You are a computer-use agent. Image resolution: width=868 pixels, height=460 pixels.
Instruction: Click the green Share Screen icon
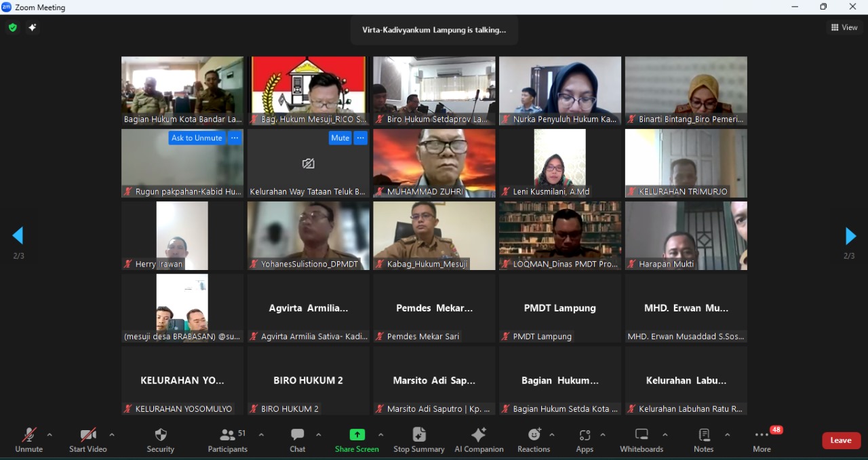pos(357,435)
